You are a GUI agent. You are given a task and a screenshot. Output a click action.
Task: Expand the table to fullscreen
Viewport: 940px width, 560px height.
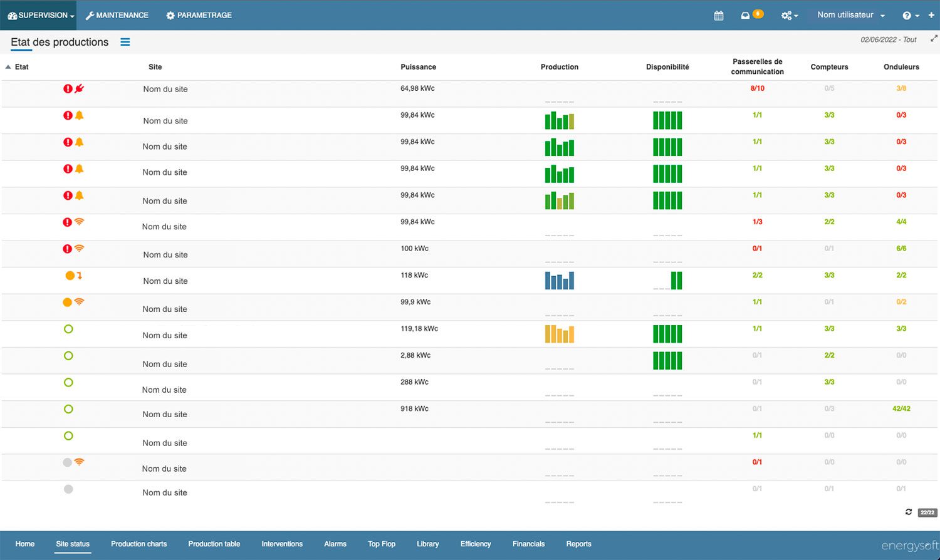coord(934,39)
